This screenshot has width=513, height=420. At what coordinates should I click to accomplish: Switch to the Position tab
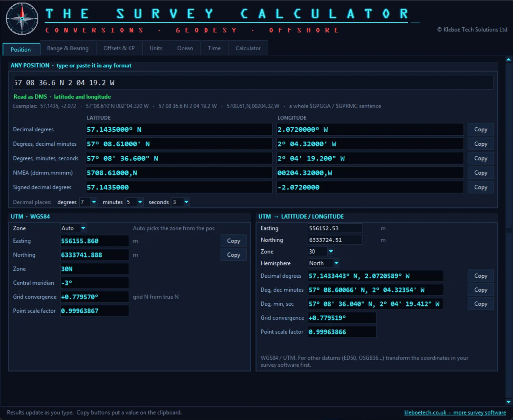21,49
